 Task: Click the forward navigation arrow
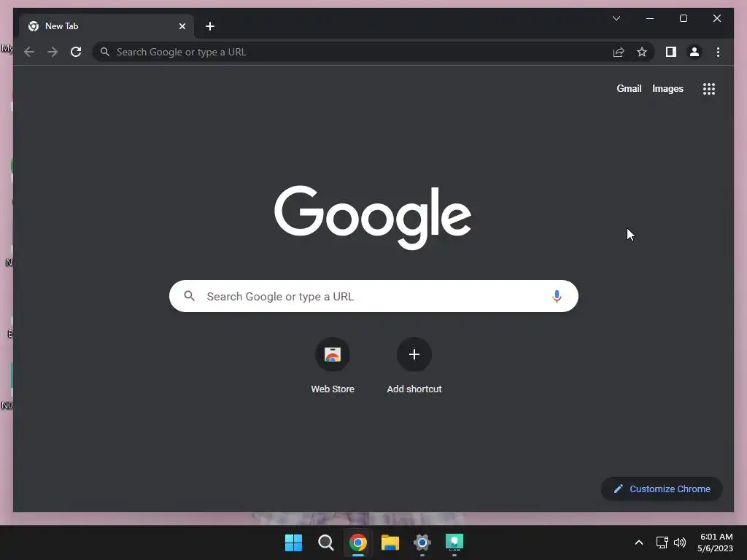53,52
